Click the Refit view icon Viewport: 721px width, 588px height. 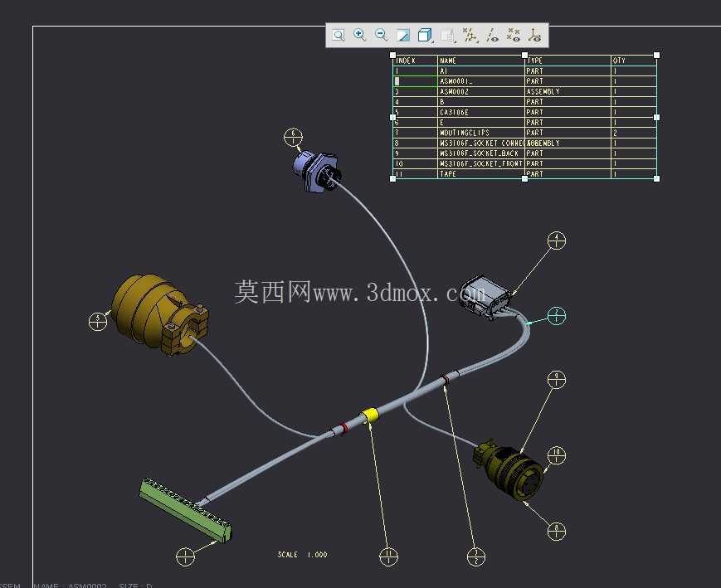[339, 35]
